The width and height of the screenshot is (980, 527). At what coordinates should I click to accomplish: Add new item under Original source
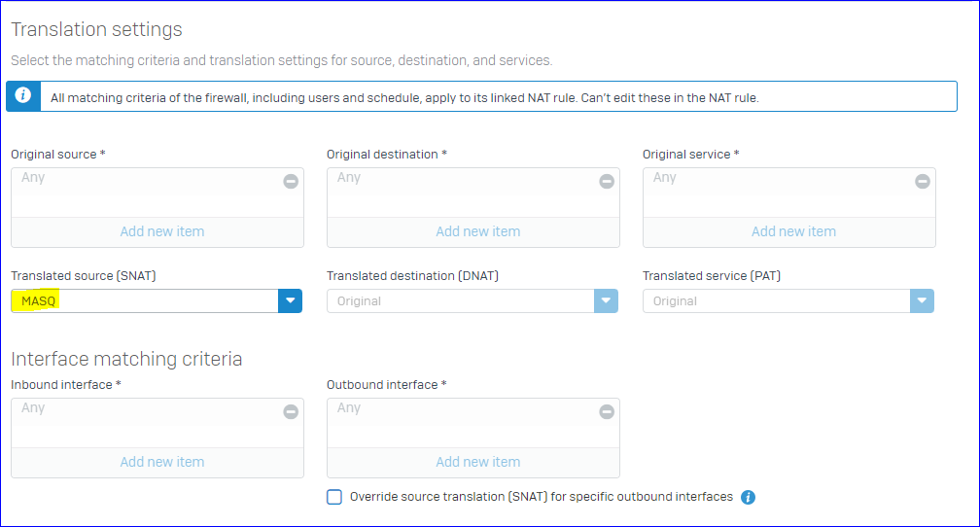pyautogui.click(x=161, y=231)
